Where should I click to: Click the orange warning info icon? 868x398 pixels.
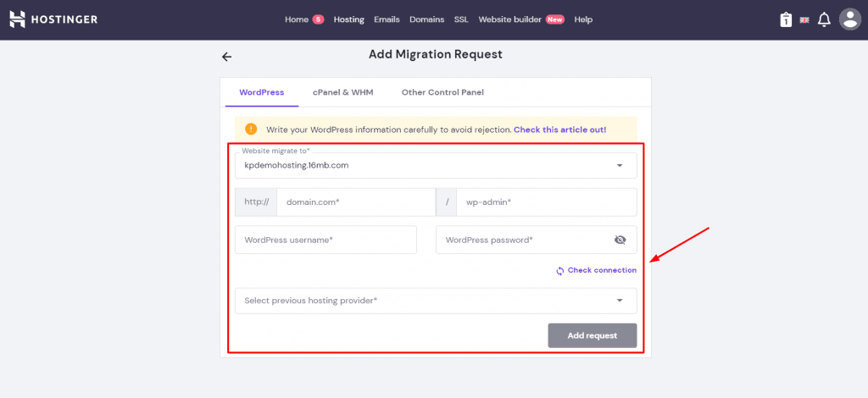tap(251, 129)
